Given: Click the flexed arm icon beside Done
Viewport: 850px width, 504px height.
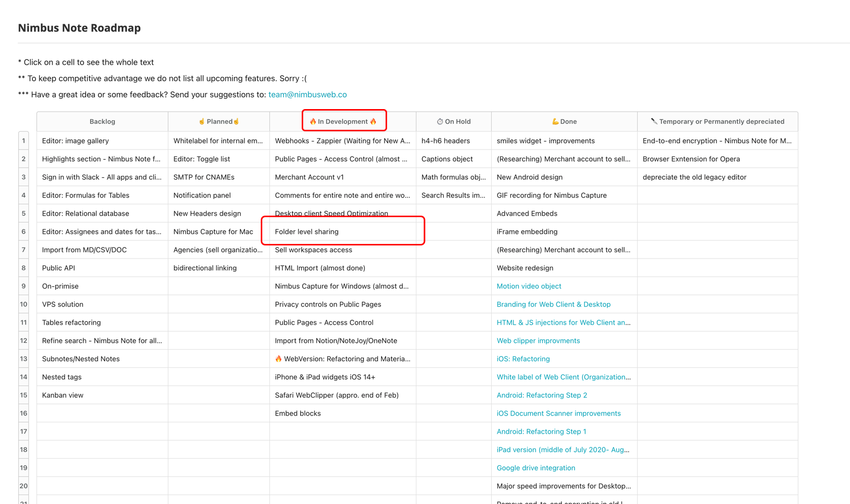Looking at the screenshot, I should click(x=555, y=122).
